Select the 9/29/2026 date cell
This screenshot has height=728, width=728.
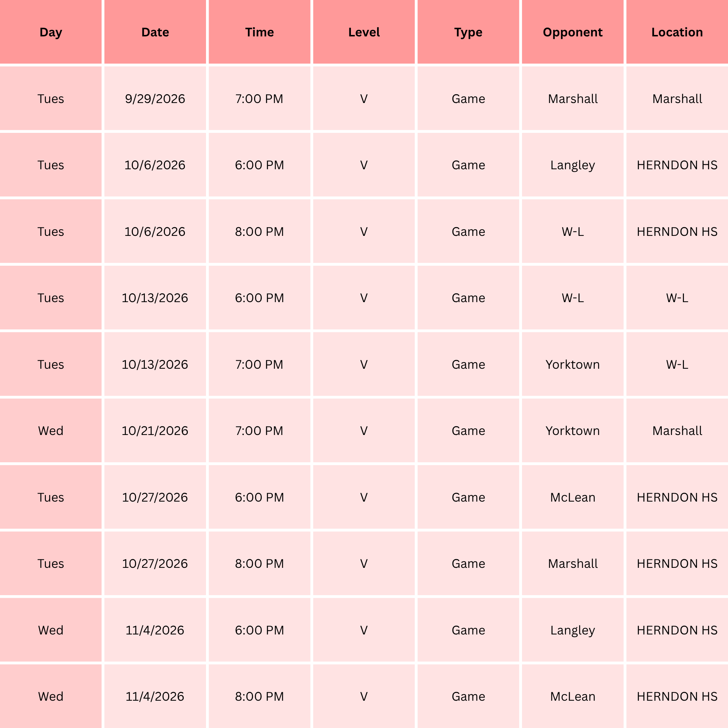155,98
